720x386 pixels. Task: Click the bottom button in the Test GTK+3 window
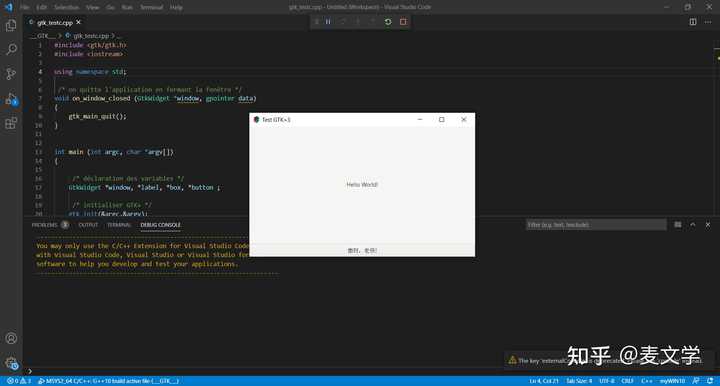(x=362, y=250)
